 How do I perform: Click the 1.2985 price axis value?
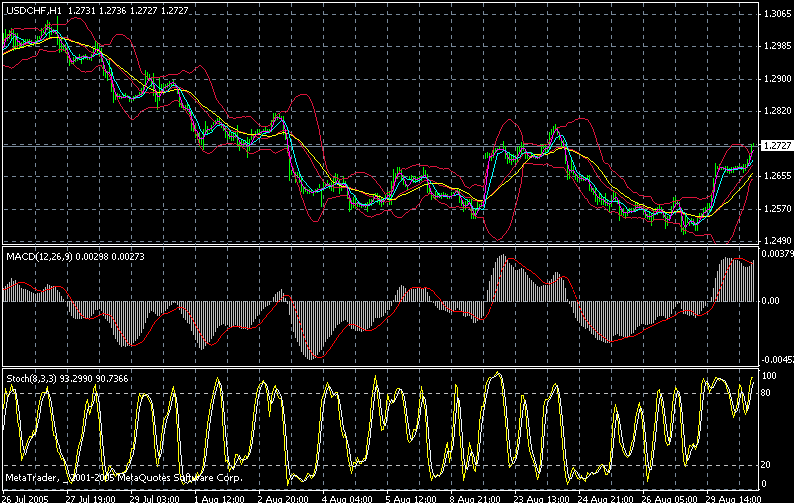tap(777, 46)
